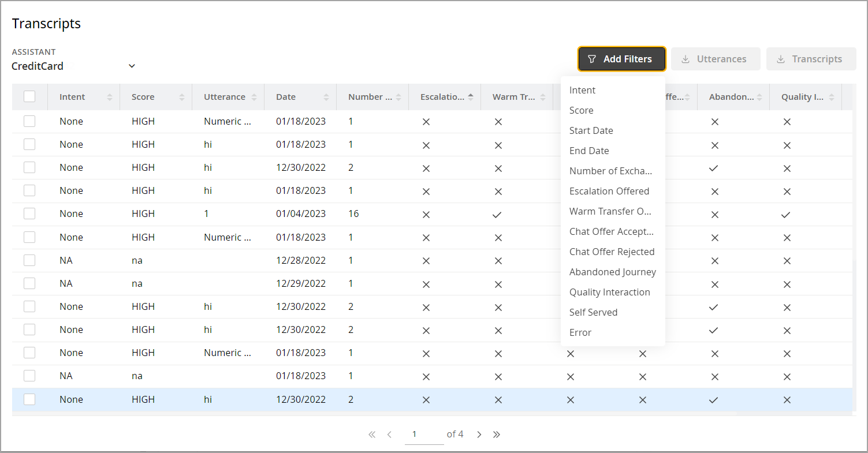Click the Add Filters button
The height and width of the screenshot is (453, 868).
coord(621,58)
